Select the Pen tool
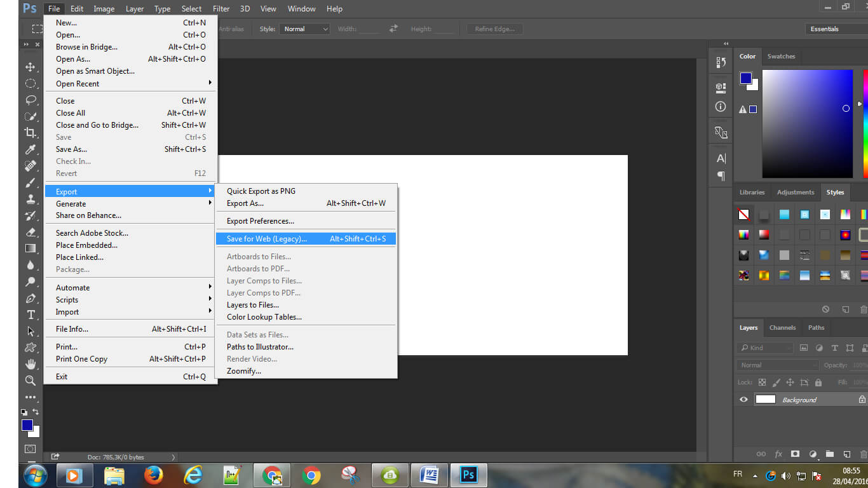Screen dimensions: 868x488 click(30, 298)
